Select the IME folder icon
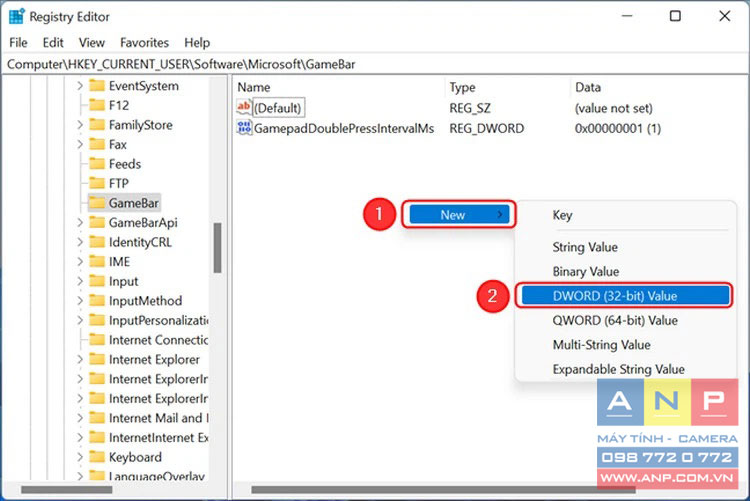Image resolution: width=750 pixels, height=501 pixels. click(x=97, y=261)
